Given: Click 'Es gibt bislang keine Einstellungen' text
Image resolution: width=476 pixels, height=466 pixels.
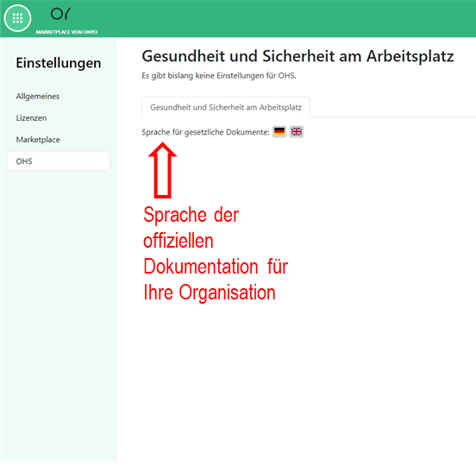Looking at the screenshot, I should (218, 76).
